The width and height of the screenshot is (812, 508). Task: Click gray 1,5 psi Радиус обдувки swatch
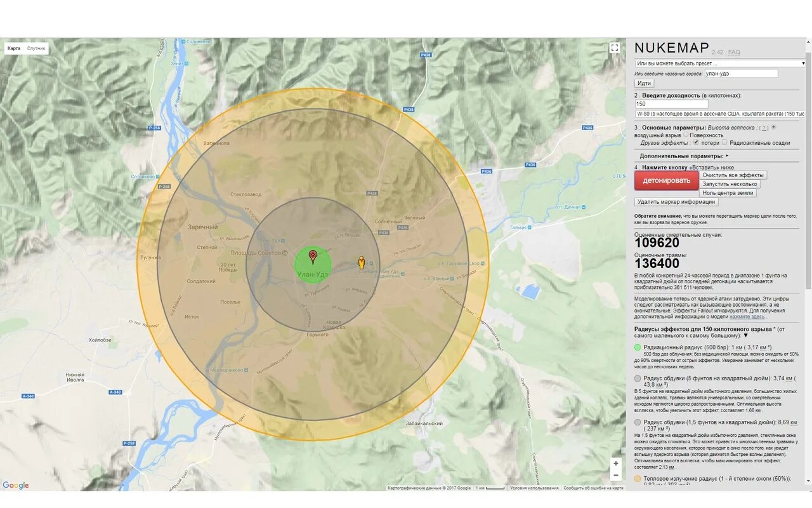tap(638, 422)
